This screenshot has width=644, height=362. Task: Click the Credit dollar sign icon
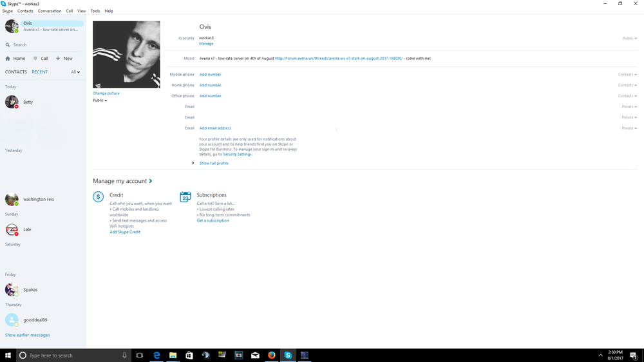[x=99, y=197]
